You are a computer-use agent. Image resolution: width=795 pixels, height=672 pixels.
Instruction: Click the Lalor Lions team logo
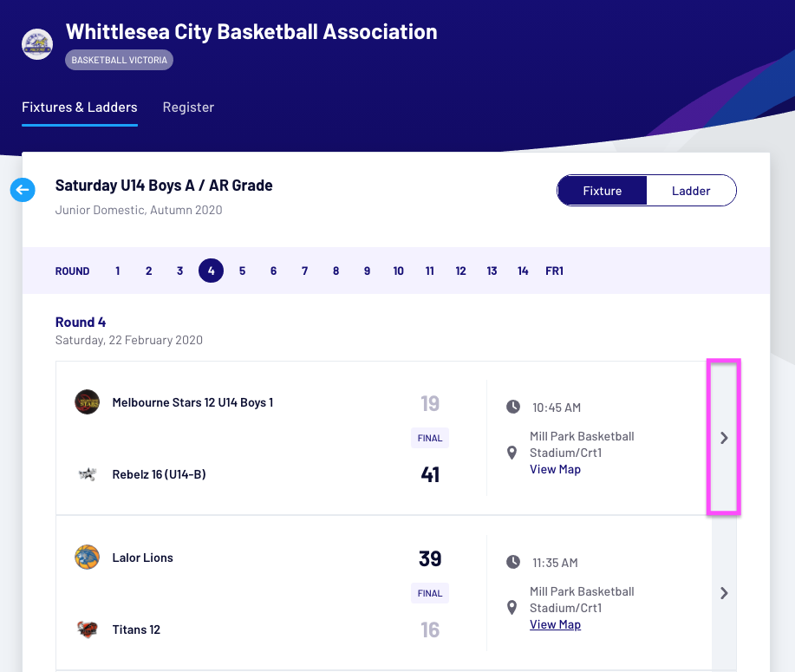(x=87, y=558)
